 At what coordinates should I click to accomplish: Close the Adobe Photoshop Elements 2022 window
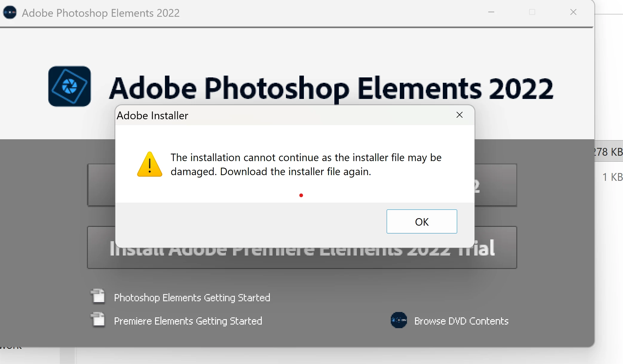tap(573, 12)
